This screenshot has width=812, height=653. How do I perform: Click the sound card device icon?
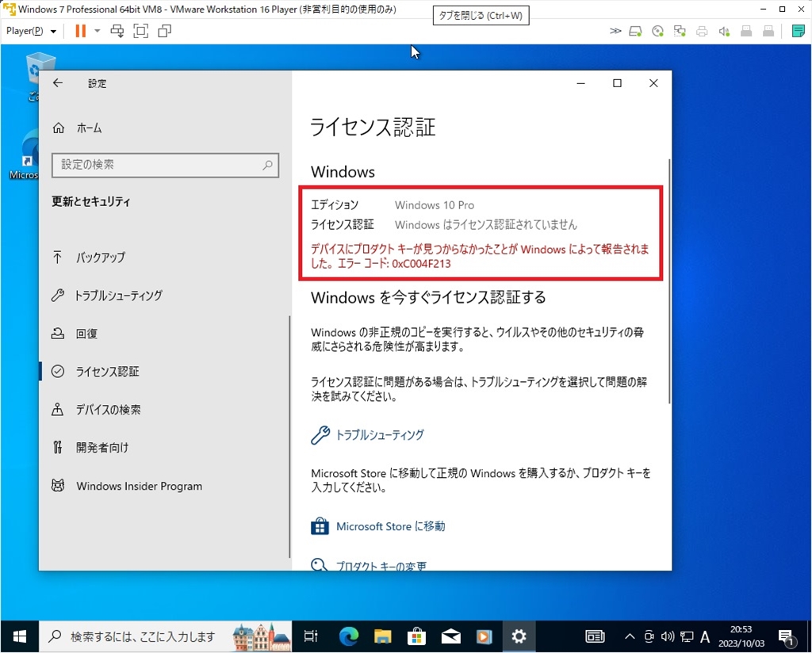tap(724, 32)
